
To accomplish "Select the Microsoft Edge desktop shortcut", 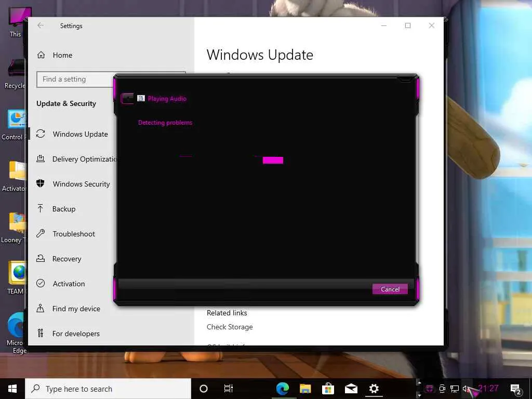I will (x=16, y=334).
